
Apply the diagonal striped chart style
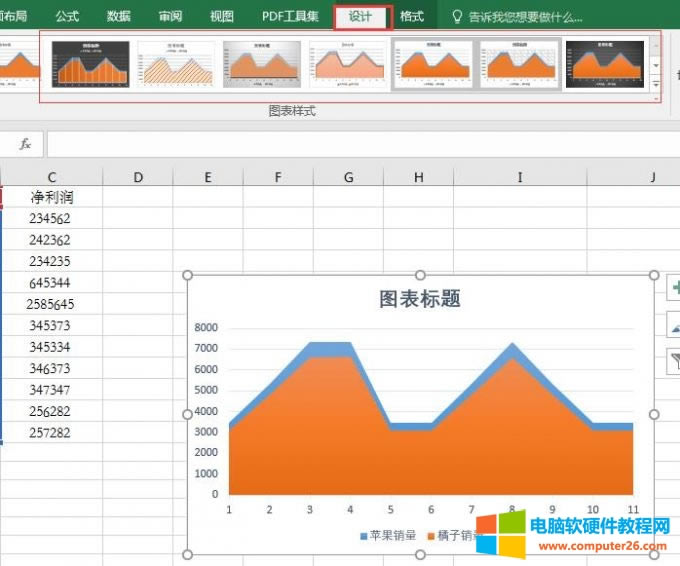[176, 64]
